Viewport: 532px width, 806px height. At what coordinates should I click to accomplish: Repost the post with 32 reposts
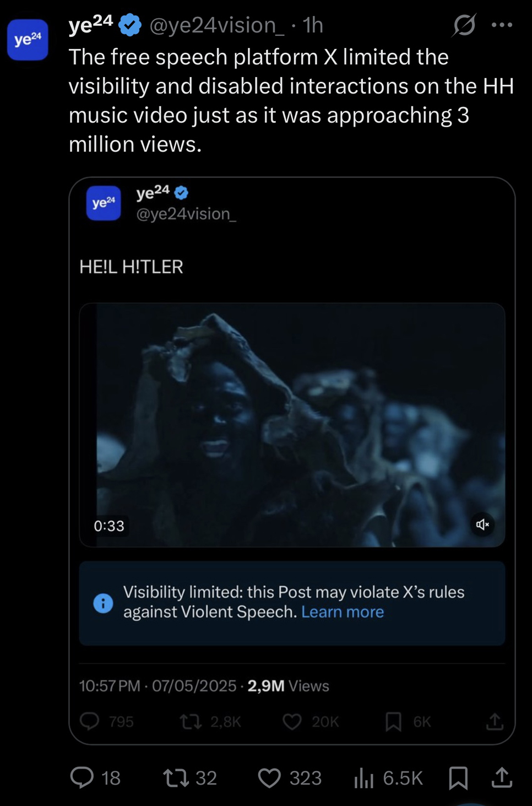pyautogui.click(x=176, y=777)
